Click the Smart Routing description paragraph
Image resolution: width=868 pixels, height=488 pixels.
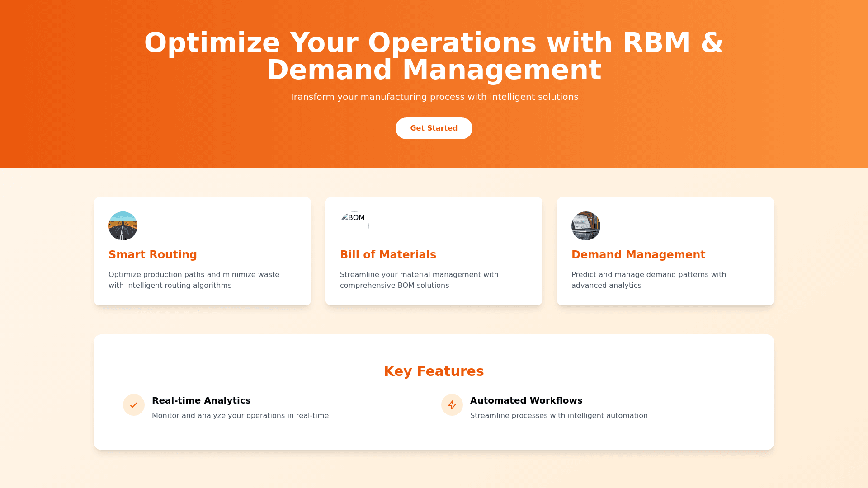(x=193, y=280)
